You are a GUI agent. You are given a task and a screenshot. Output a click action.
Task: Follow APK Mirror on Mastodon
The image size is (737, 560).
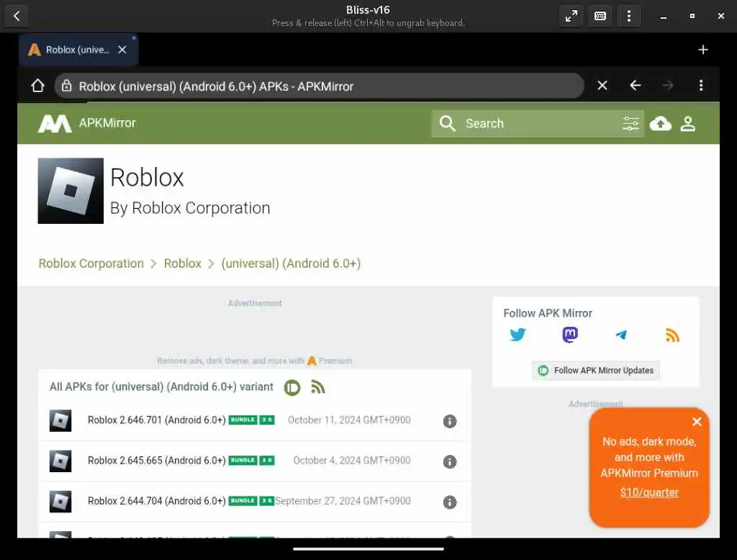point(570,335)
